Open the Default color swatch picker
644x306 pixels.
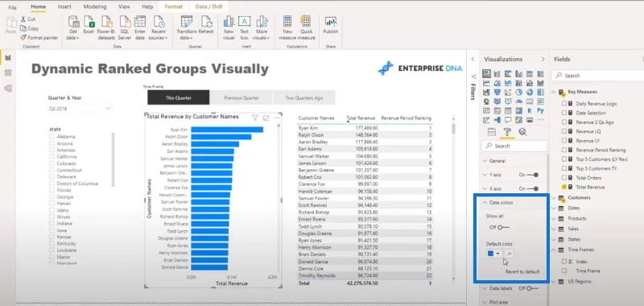[x=493, y=254]
